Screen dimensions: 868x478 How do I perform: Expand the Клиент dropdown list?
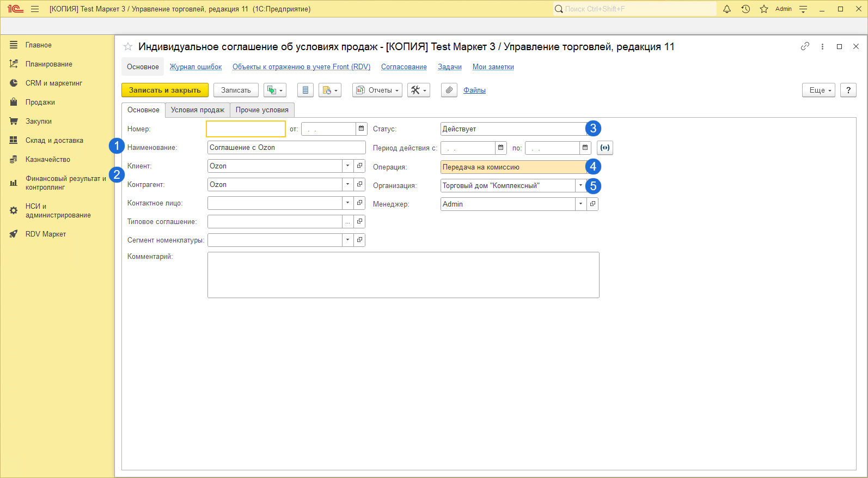347,166
